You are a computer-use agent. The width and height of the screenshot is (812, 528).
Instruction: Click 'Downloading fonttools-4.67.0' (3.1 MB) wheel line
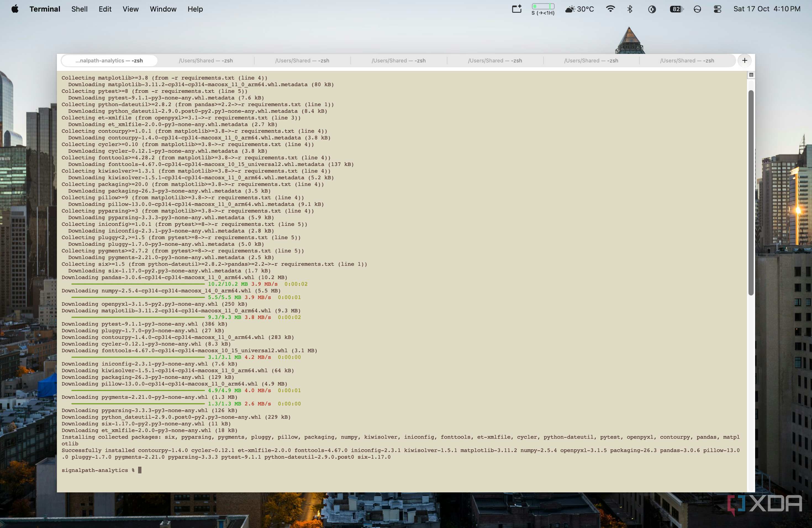point(189,351)
